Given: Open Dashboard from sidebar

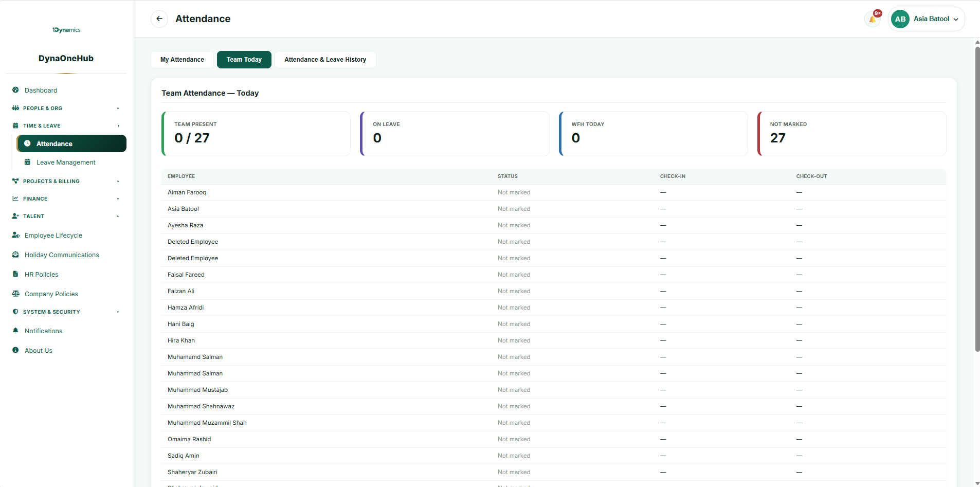Looking at the screenshot, I should pyautogui.click(x=41, y=90).
